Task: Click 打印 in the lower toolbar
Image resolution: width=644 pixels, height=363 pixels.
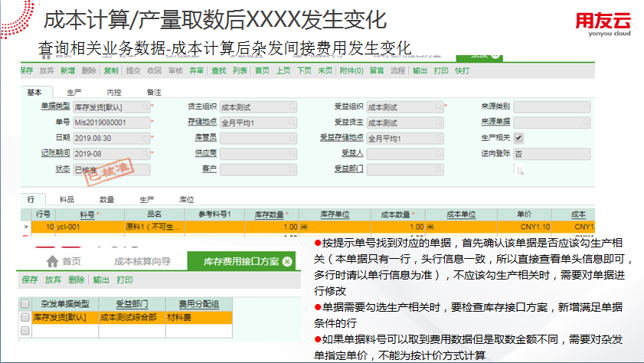Action: (x=125, y=280)
